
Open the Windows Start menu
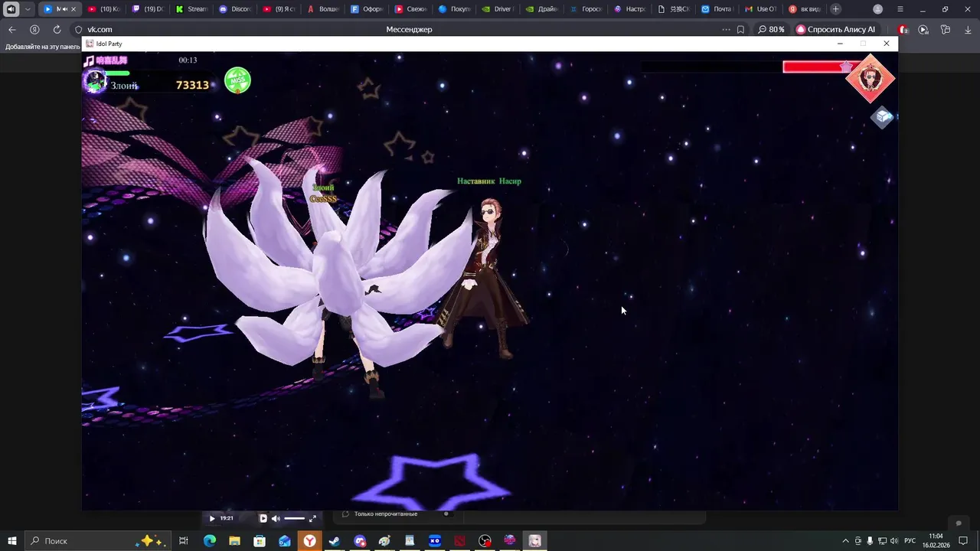click(11, 541)
